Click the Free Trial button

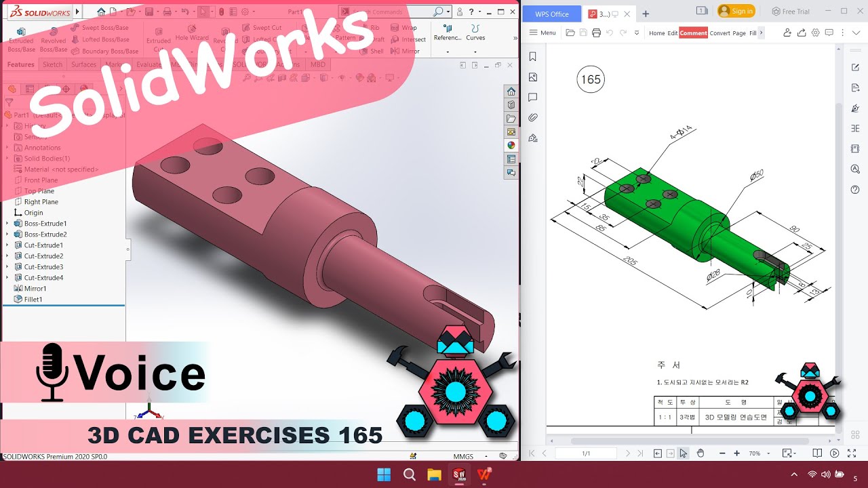pyautogui.click(x=791, y=12)
